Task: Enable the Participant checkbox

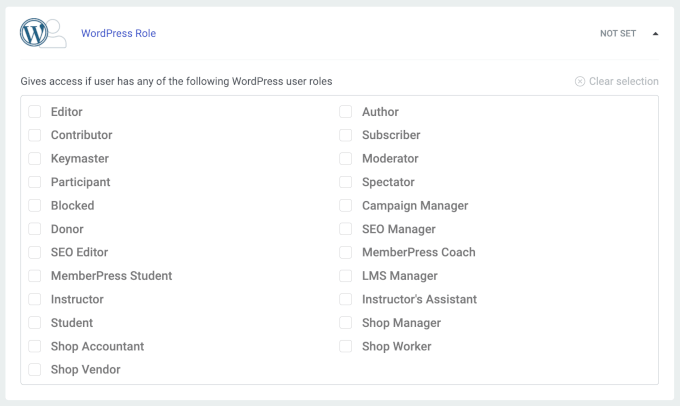Action: (x=35, y=182)
